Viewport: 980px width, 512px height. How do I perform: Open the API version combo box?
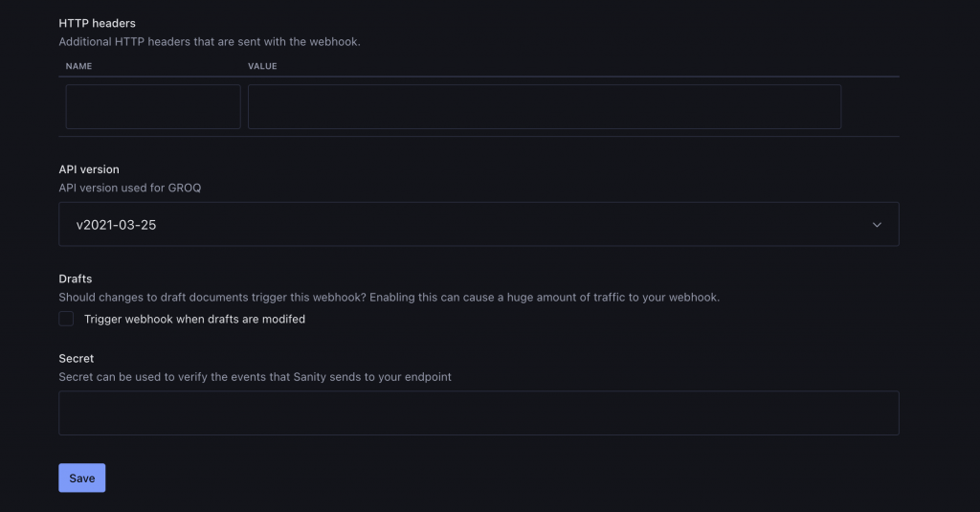click(x=479, y=224)
